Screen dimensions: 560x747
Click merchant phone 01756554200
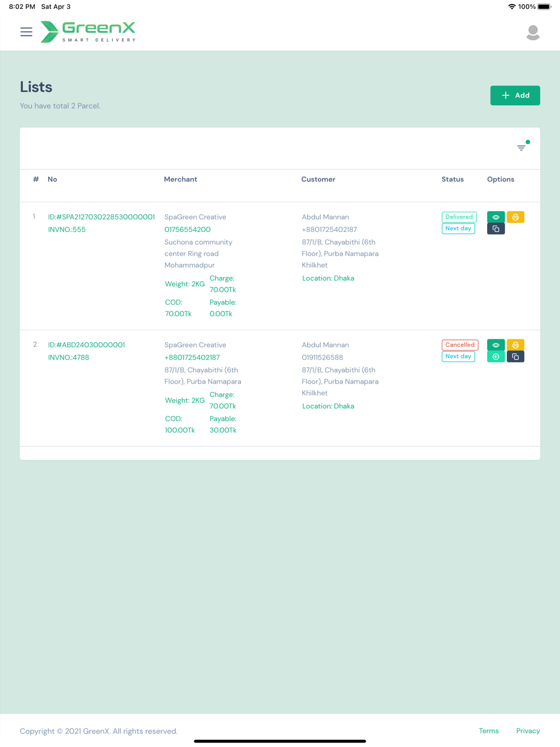188,230
